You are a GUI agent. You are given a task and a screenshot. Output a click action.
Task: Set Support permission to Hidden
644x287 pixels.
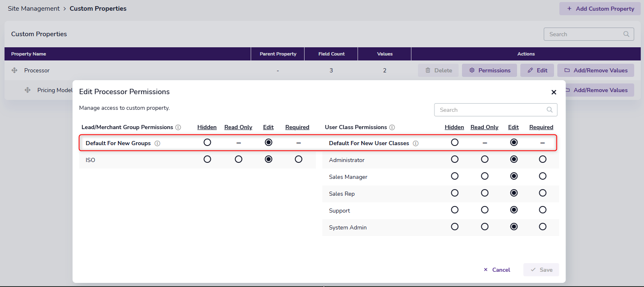tap(455, 210)
